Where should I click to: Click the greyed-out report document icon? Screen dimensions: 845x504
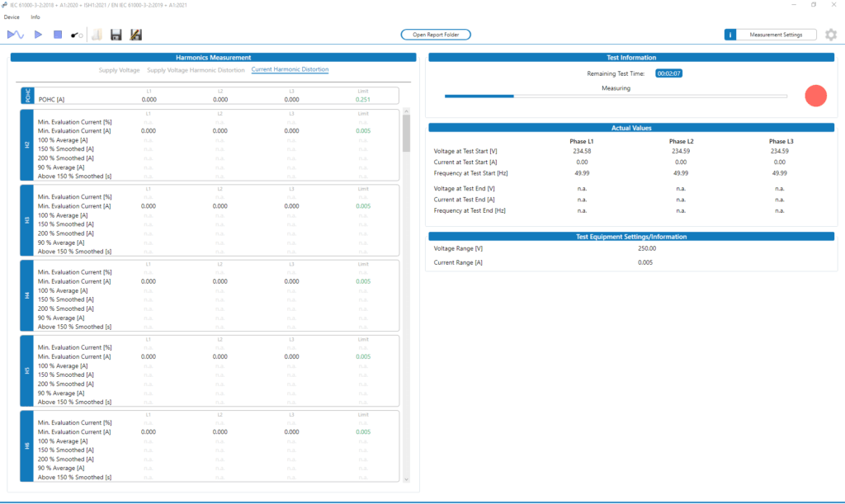click(x=97, y=35)
